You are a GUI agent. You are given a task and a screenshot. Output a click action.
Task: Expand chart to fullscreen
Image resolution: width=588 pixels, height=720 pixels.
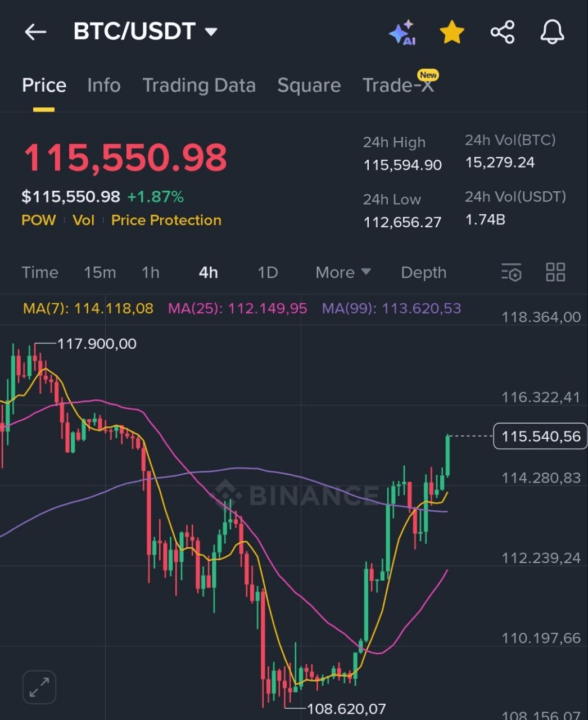pos(39,687)
